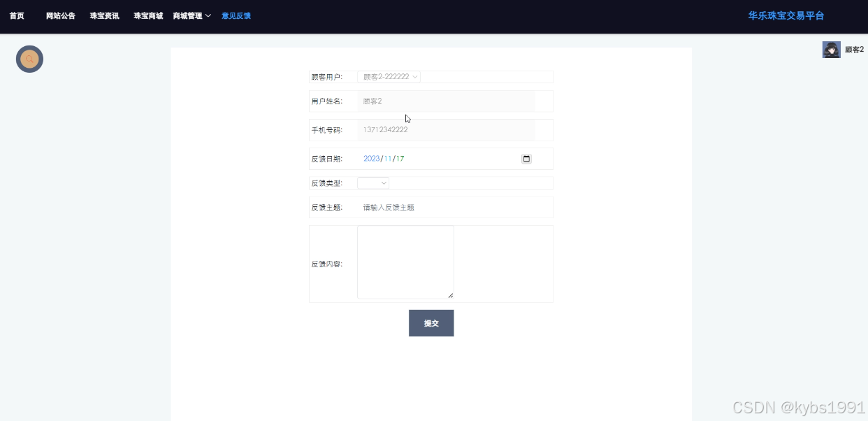Select the month 11 in the date field
The image size is (868, 421).
388,159
